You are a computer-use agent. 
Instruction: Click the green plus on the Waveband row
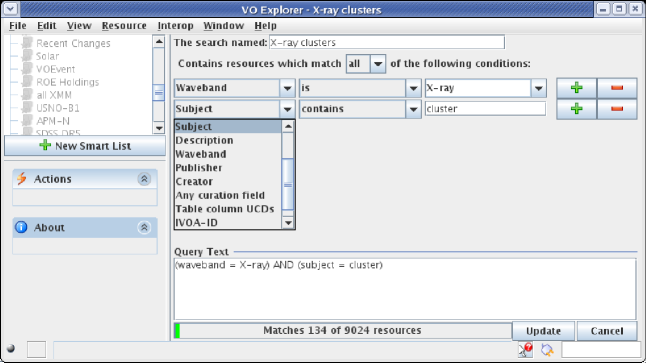point(576,87)
